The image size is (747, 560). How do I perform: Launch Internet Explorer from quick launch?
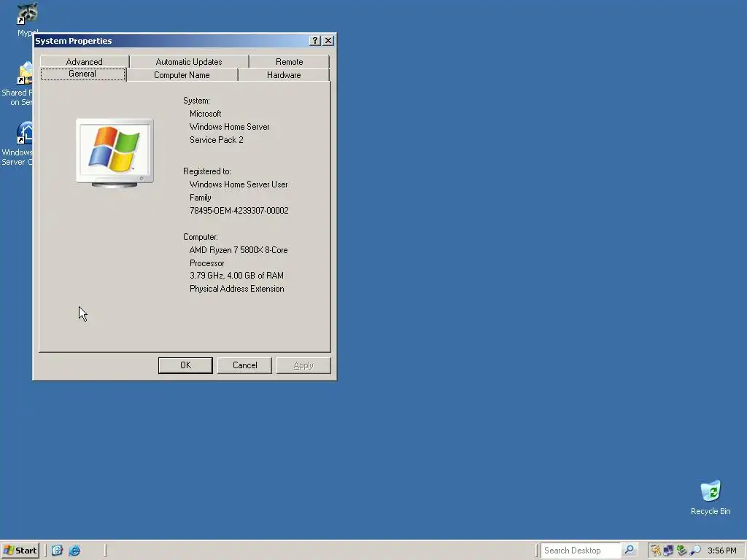coord(75,551)
